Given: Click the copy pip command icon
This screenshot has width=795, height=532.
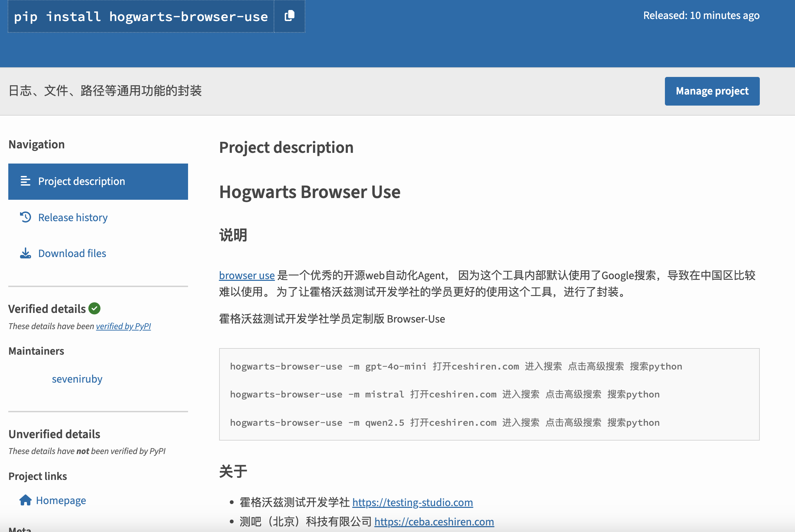Looking at the screenshot, I should (x=289, y=16).
